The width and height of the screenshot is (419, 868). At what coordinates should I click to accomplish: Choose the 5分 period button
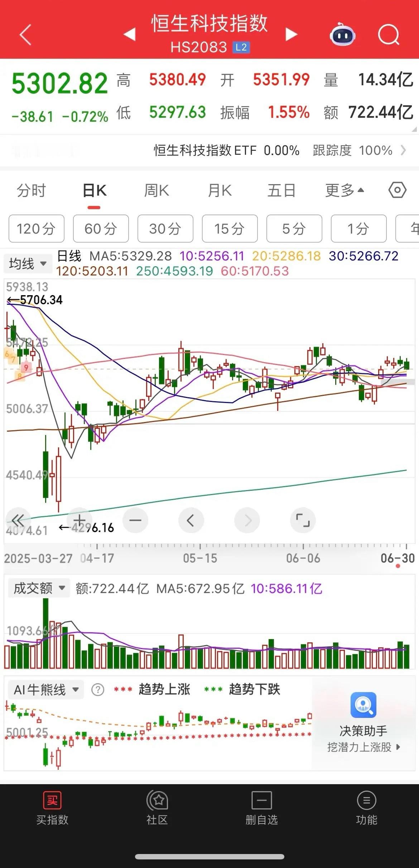(294, 229)
